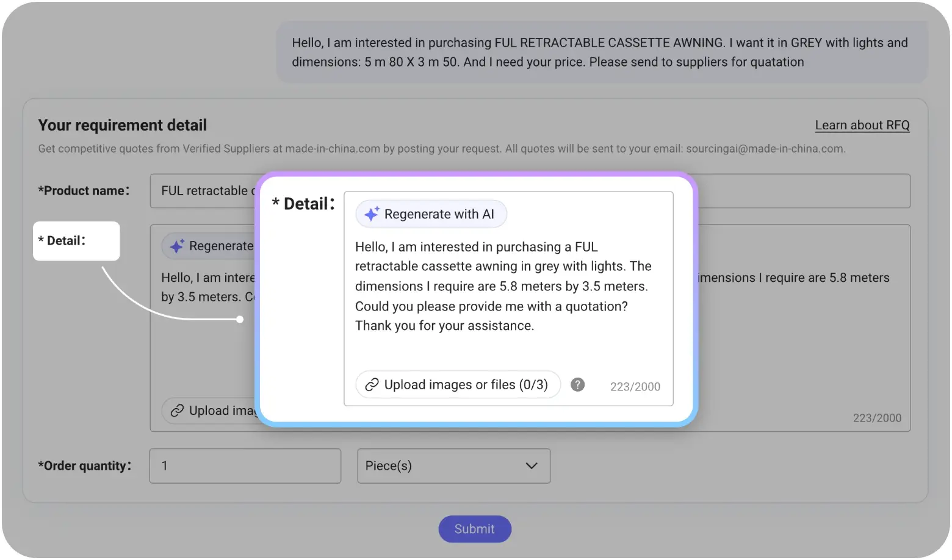Click the white dot ending the connector line

click(x=240, y=319)
